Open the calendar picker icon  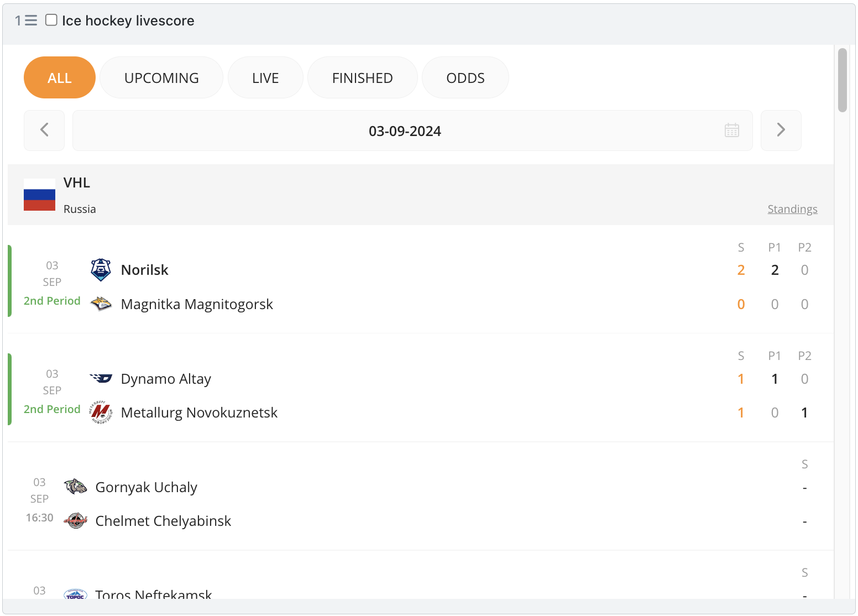[732, 130]
